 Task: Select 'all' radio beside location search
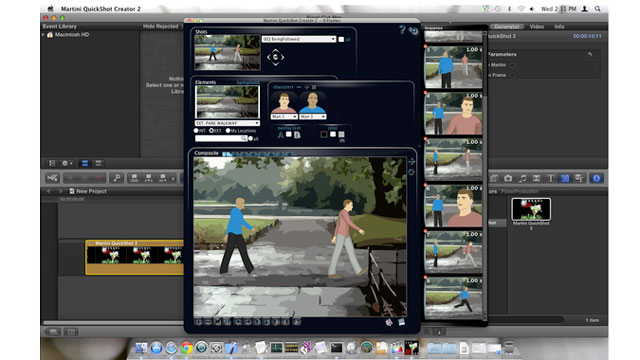[251, 139]
